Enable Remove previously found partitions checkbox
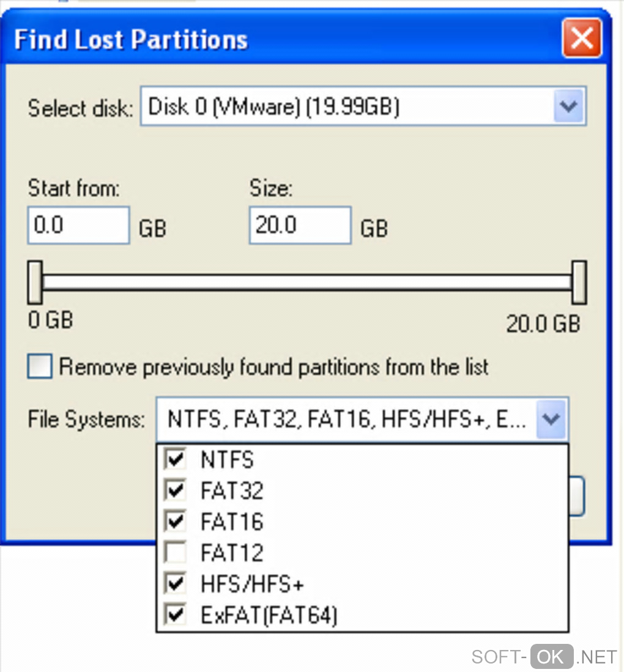 pyautogui.click(x=40, y=367)
